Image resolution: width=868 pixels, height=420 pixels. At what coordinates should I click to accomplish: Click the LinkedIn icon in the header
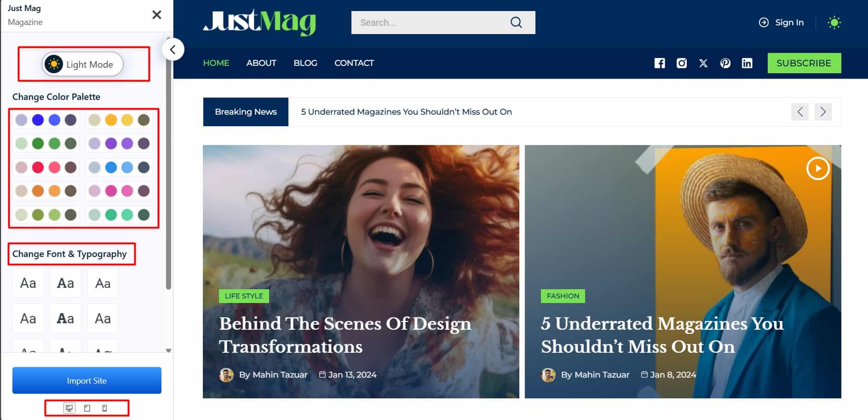click(747, 63)
